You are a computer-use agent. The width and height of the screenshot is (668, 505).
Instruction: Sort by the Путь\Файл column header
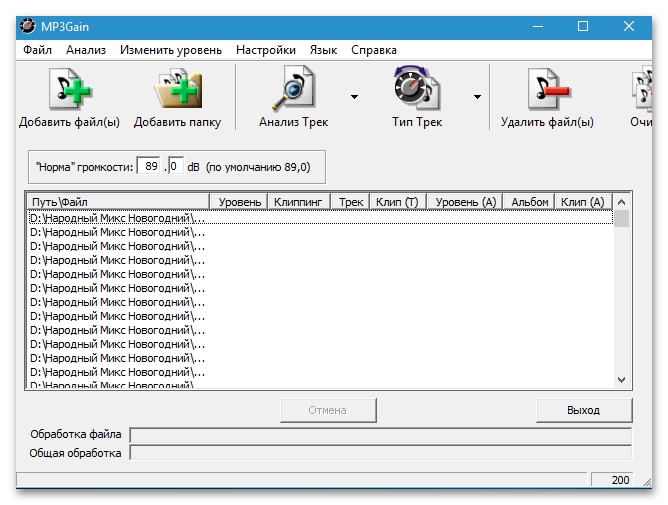click(118, 202)
